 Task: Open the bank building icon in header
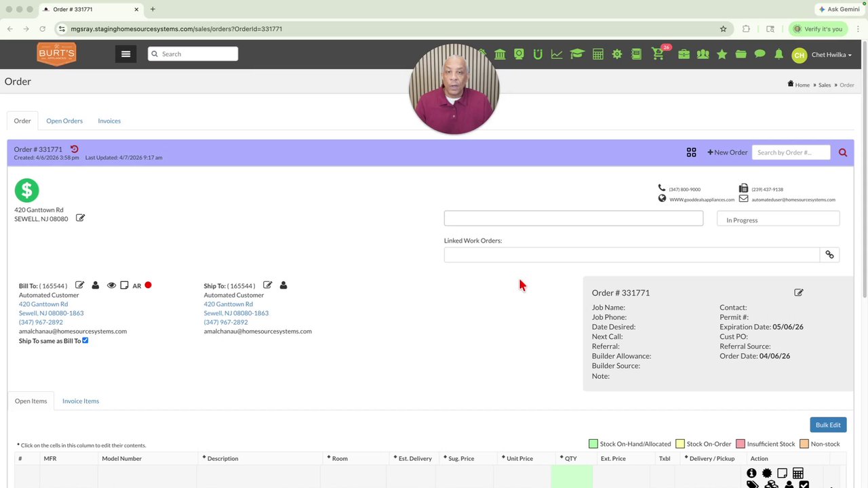point(500,54)
